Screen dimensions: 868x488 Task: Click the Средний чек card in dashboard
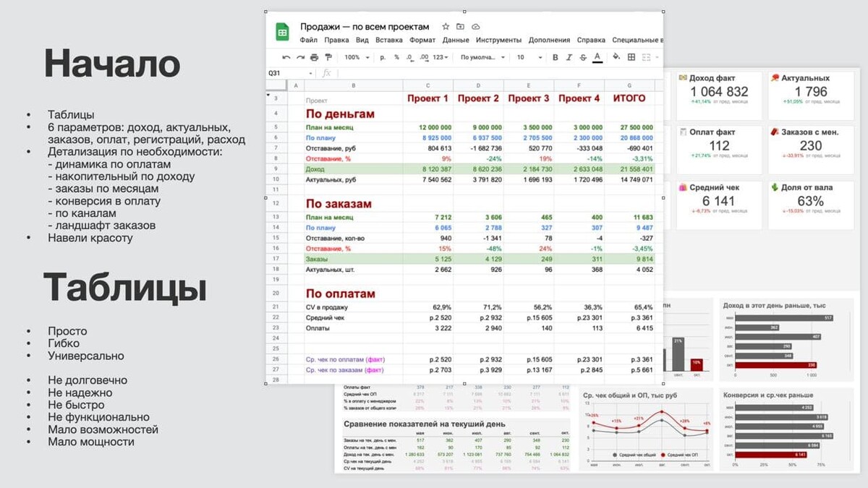point(718,205)
